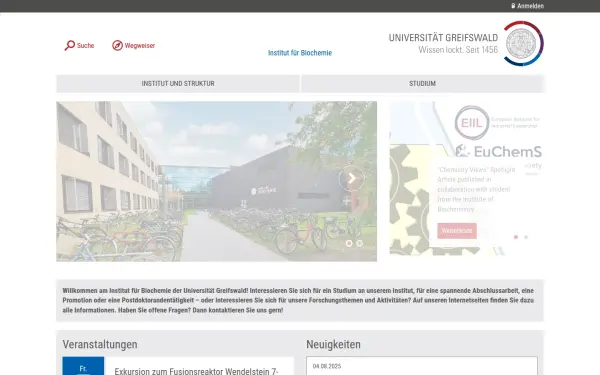
Task: Open the Exkursion zum Fusionsreaktor Wendelstein event
Action: (x=196, y=371)
